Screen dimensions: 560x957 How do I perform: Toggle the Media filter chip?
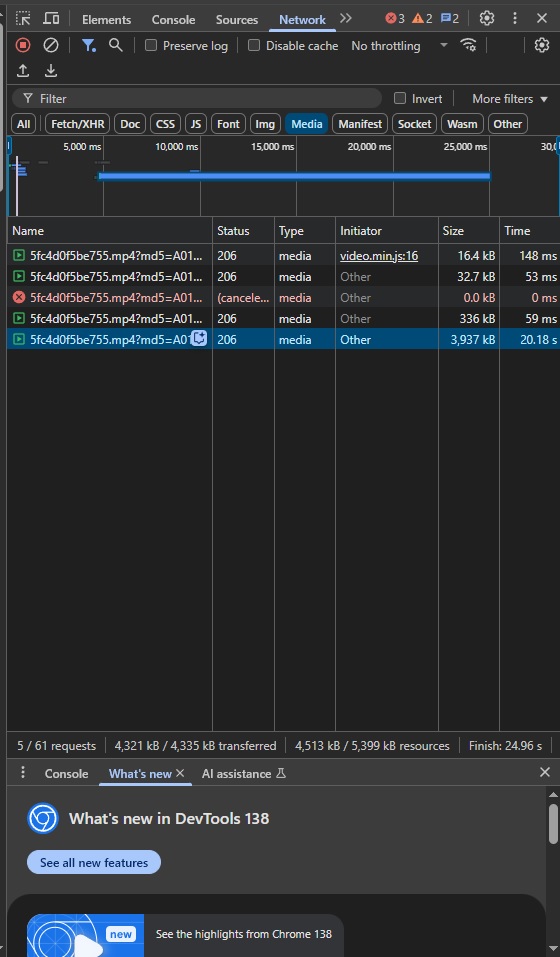click(x=306, y=124)
